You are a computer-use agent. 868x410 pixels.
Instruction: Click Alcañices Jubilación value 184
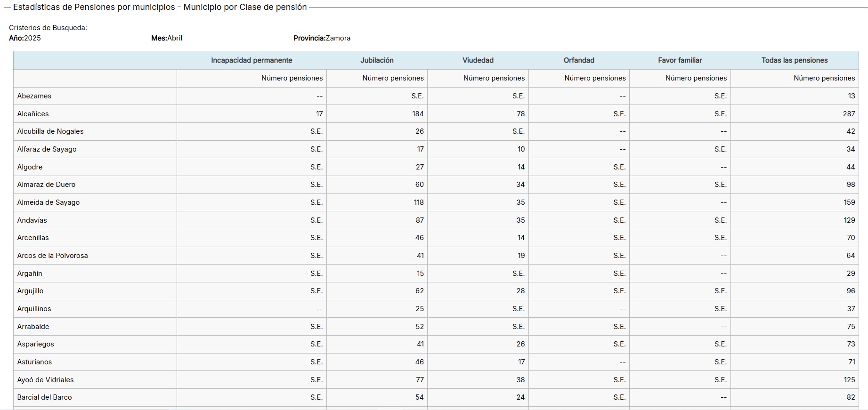point(418,114)
